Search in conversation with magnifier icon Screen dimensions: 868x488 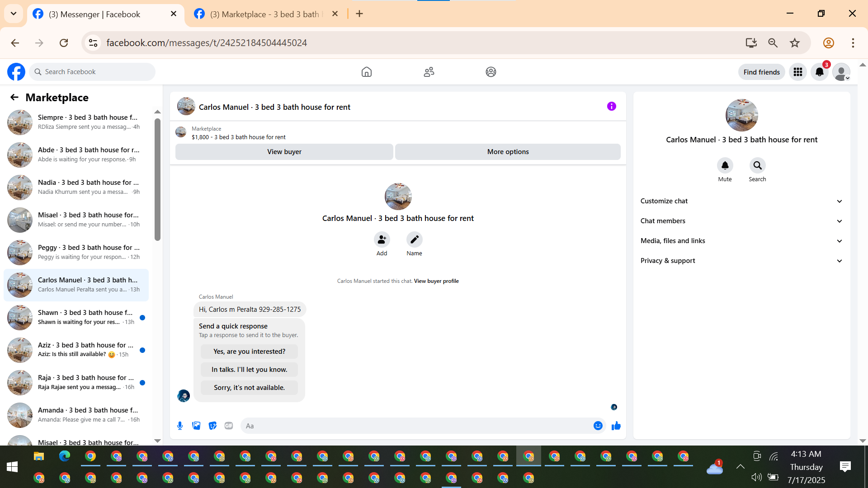pos(757,165)
